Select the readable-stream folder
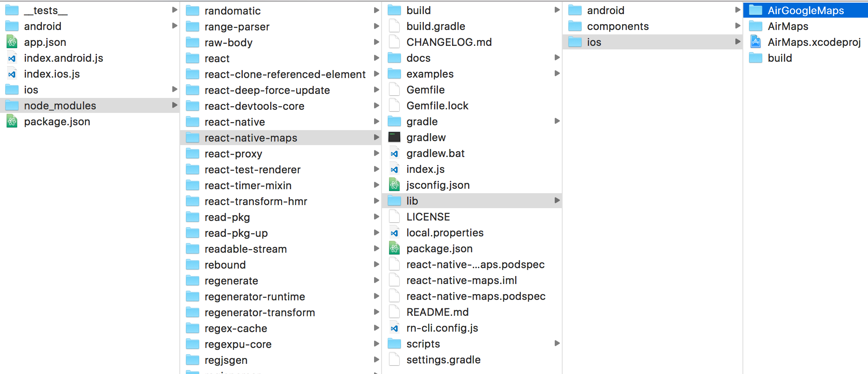Screen dimensions: 868x374 (x=281, y=249)
